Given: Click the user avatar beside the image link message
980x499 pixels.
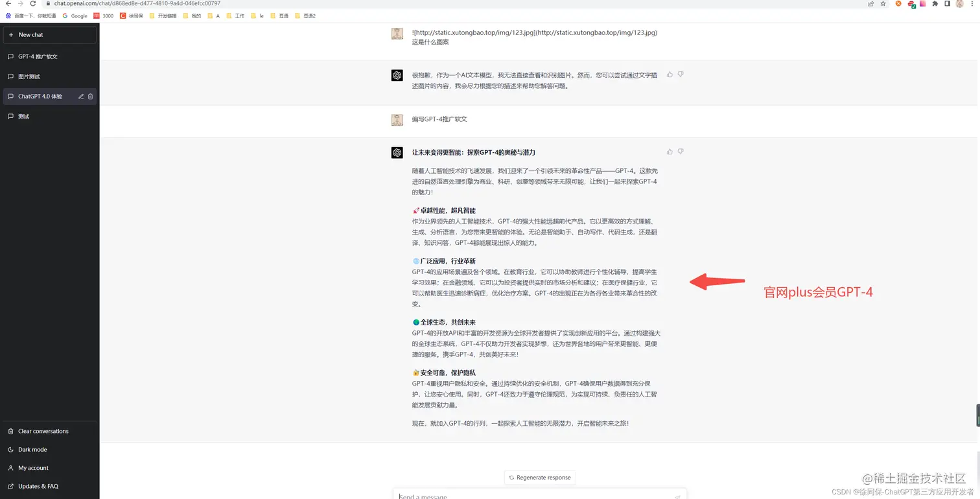Looking at the screenshot, I should click(x=397, y=34).
